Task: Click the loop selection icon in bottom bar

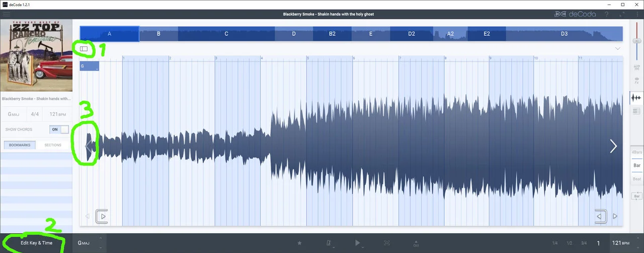Action: click(x=386, y=243)
